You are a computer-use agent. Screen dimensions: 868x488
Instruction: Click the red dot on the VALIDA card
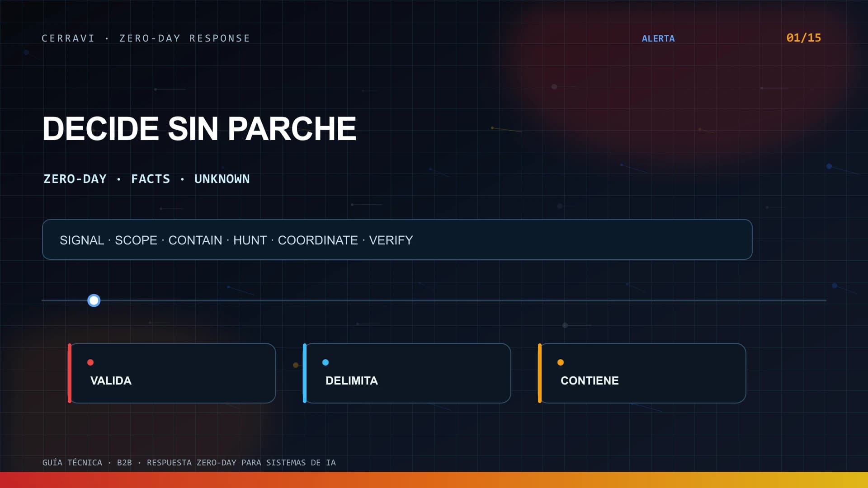pos(90,362)
